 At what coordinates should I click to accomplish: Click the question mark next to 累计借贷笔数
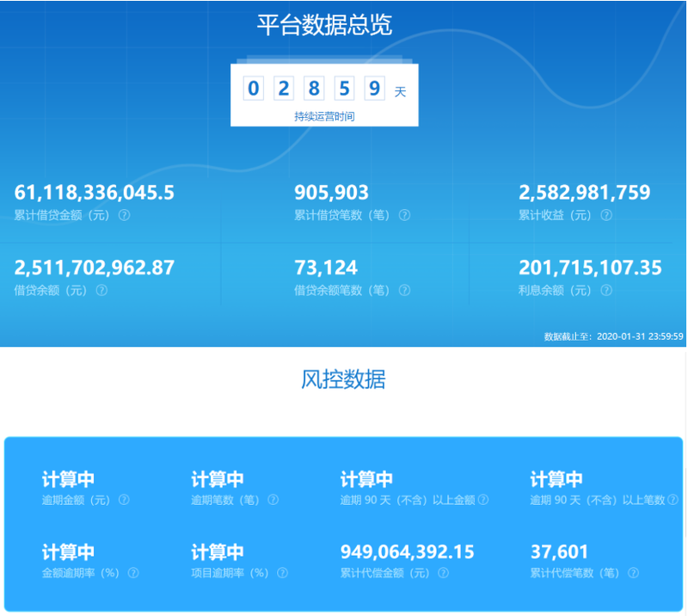tap(404, 215)
